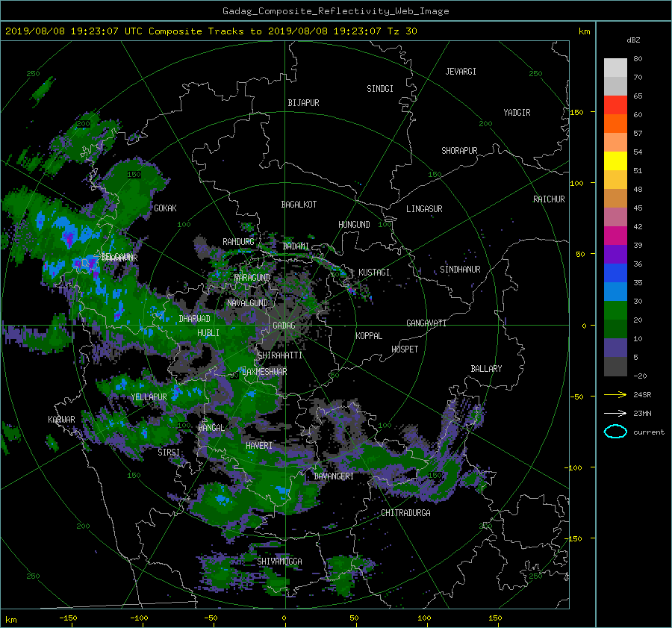This screenshot has height=628, width=672.
Task: Click the yellow 54 dBZ legend swatch
Action: pyautogui.click(x=615, y=161)
